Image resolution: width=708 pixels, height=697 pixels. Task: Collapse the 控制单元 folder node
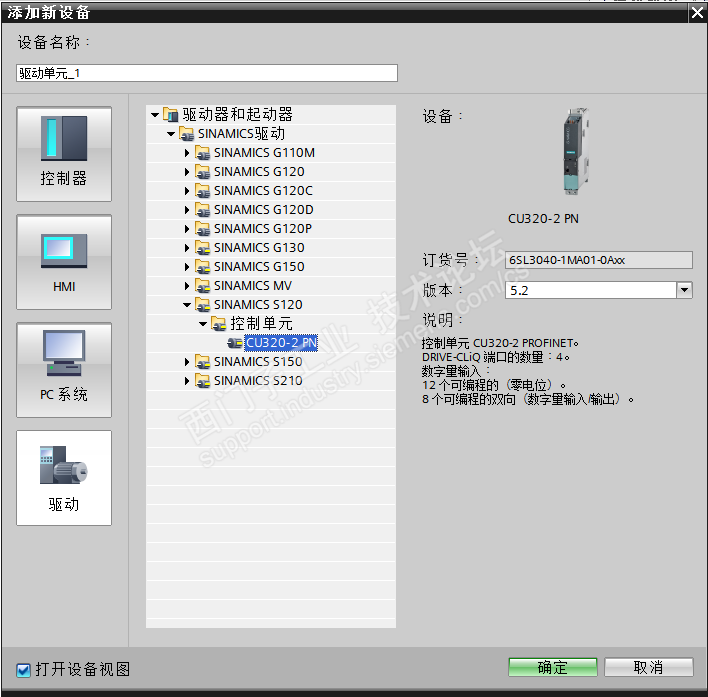[203, 324]
